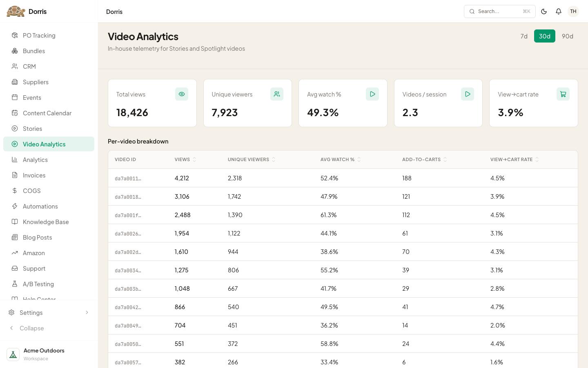Click the View→cart rate cart icon

pos(563,94)
